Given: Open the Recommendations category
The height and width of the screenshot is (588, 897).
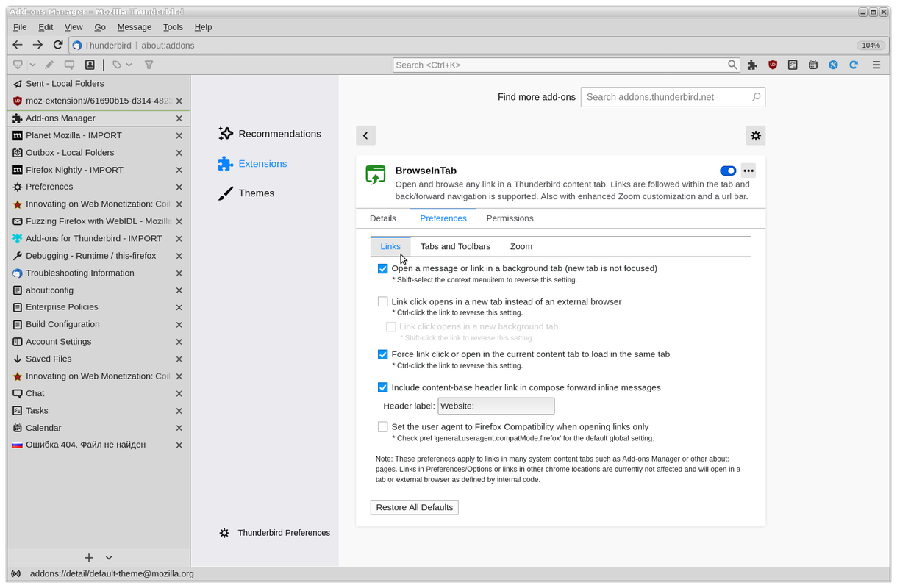Looking at the screenshot, I should point(270,134).
